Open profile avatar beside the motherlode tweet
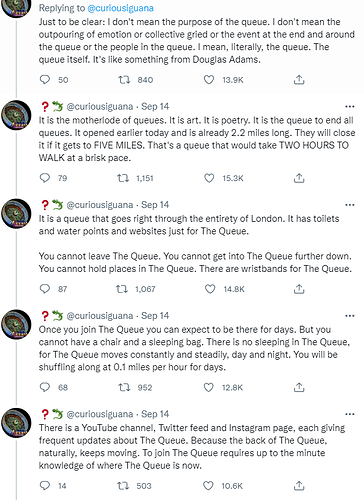The image size is (364, 500). [x=16, y=115]
